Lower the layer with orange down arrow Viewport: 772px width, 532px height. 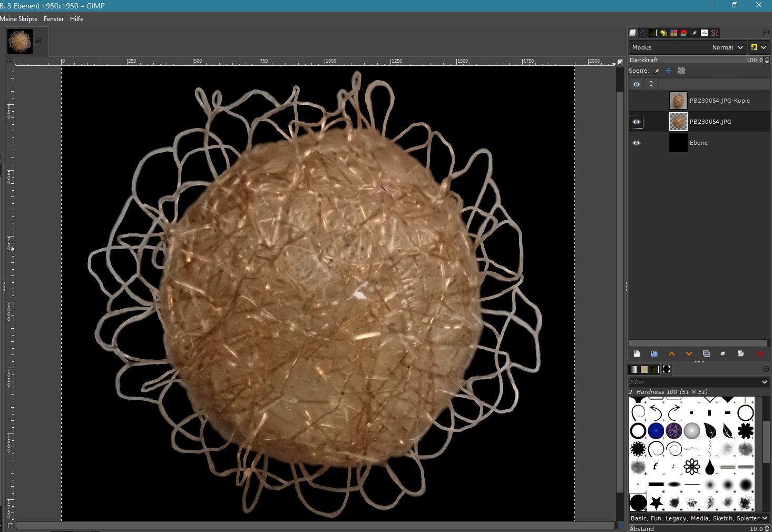[x=689, y=354]
